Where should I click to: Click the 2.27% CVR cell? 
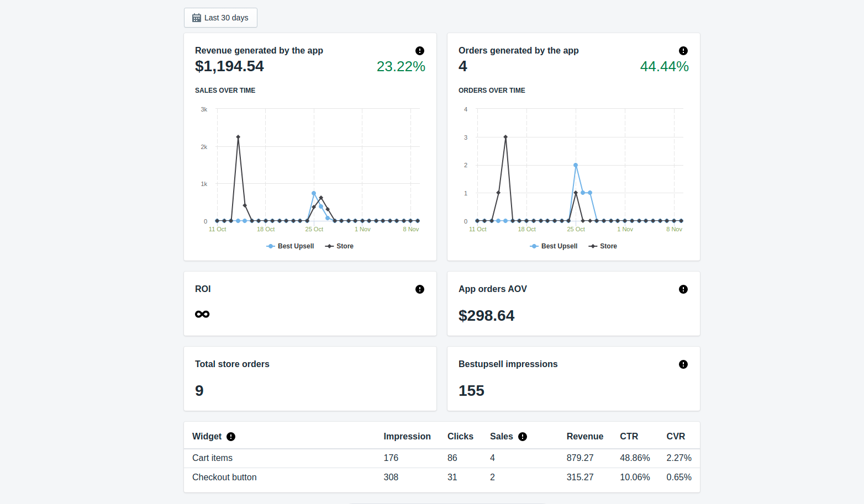click(x=679, y=458)
